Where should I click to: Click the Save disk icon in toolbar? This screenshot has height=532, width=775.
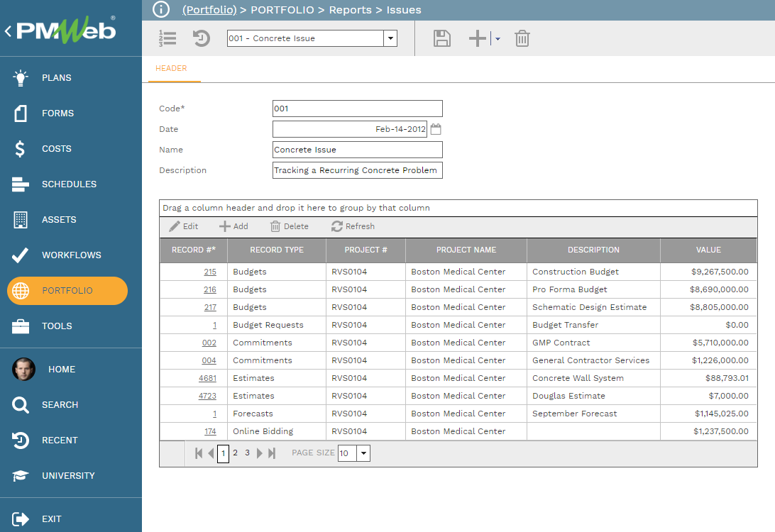442,38
